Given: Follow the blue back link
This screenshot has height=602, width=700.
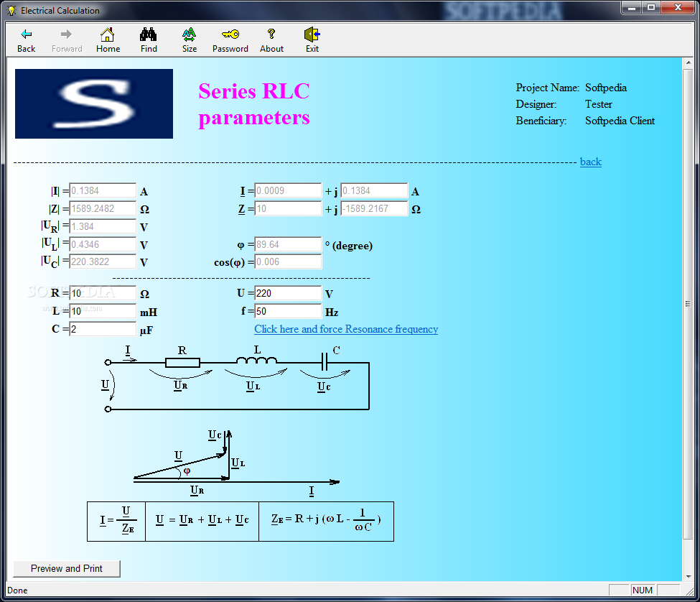Looking at the screenshot, I should coord(591,162).
